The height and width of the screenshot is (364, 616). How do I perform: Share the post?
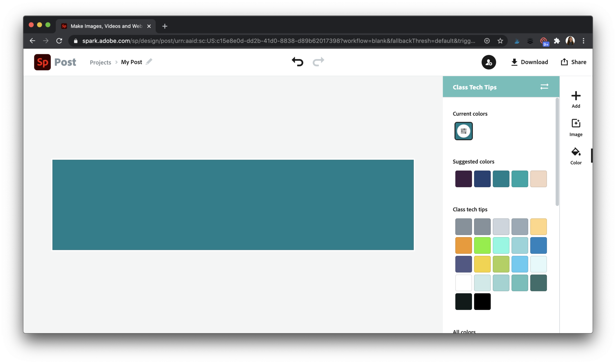[573, 62]
